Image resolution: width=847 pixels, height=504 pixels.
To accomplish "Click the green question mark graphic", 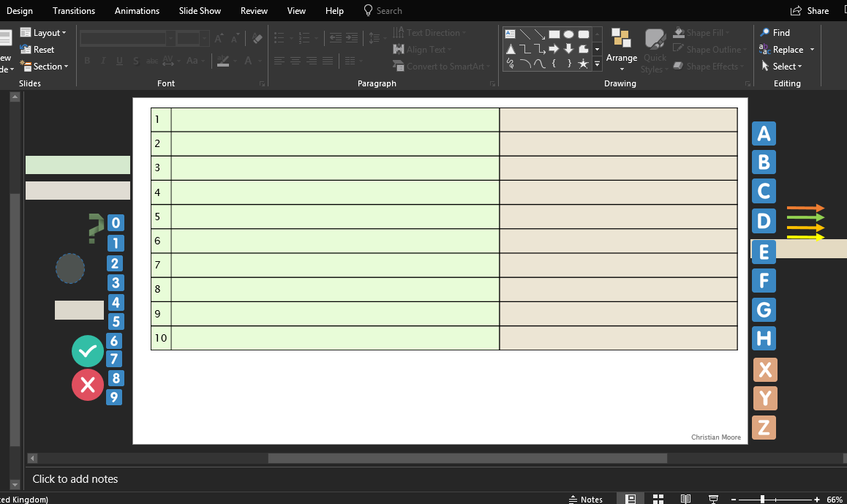I will 96,228.
